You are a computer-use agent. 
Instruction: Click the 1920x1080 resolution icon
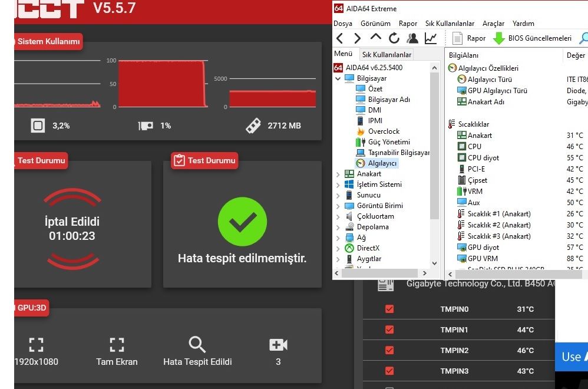point(37,345)
